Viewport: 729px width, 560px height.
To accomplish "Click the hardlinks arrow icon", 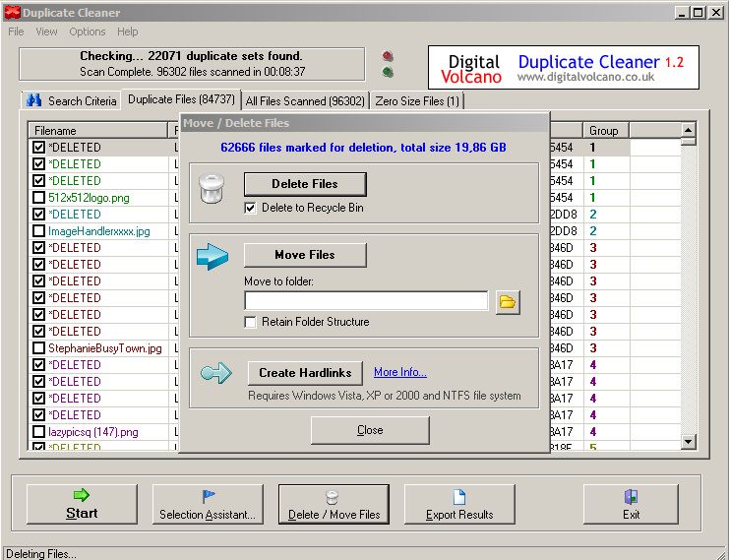I will point(215,373).
